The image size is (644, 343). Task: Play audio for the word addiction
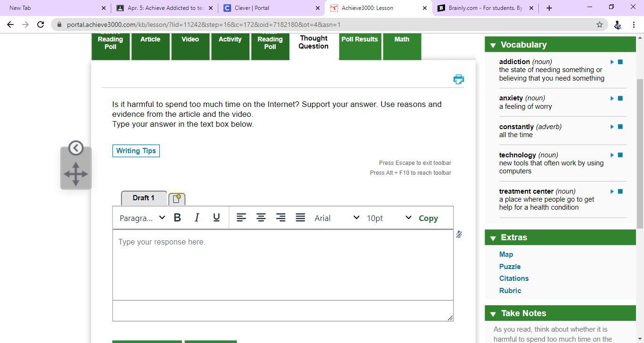612,62
